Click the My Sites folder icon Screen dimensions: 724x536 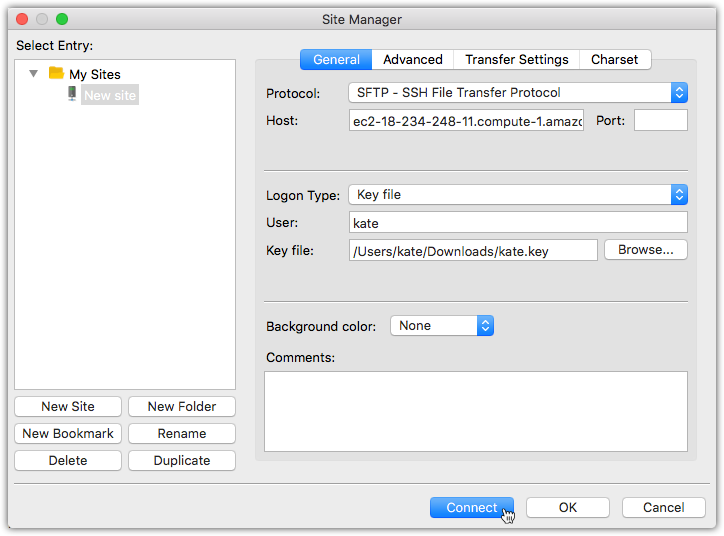point(56,74)
